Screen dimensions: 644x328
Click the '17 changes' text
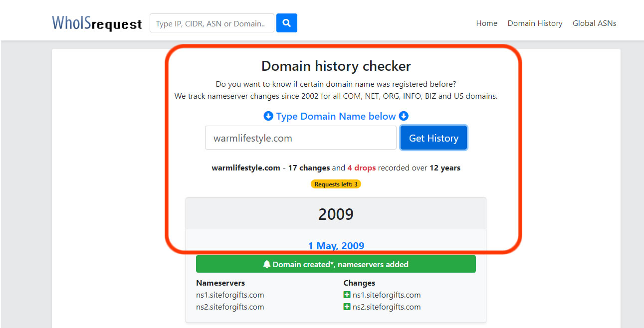click(x=309, y=168)
